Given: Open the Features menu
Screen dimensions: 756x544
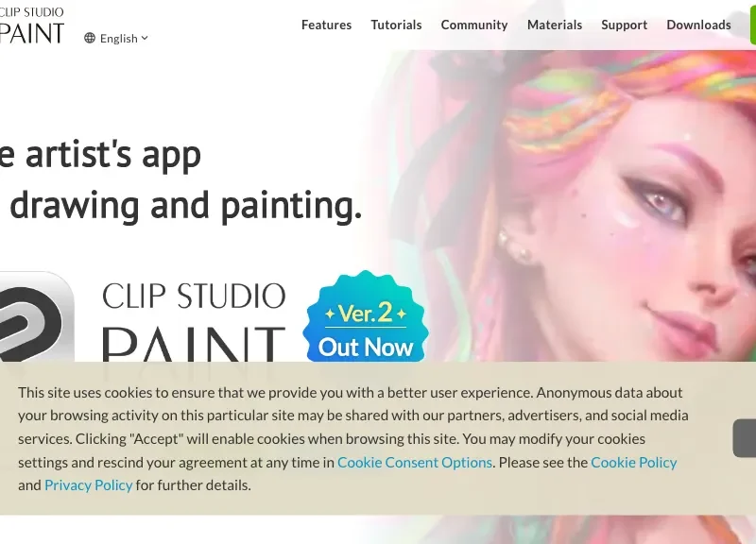Looking at the screenshot, I should click(x=326, y=25).
